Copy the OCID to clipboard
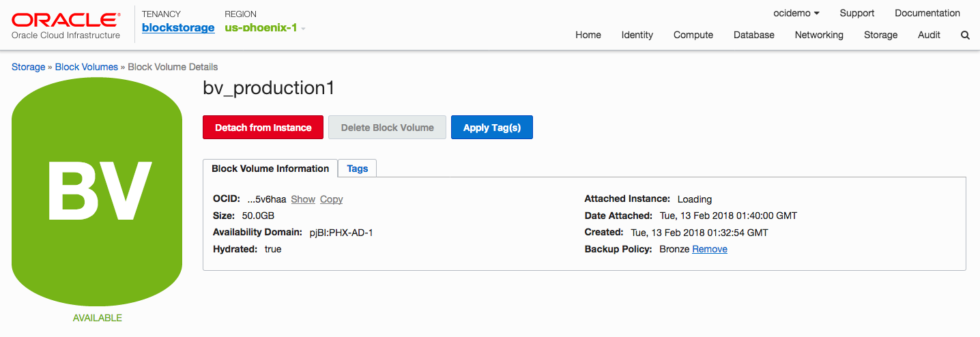Image resolution: width=980 pixels, height=337 pixels. pyautogui.click(x=331, y=199)
